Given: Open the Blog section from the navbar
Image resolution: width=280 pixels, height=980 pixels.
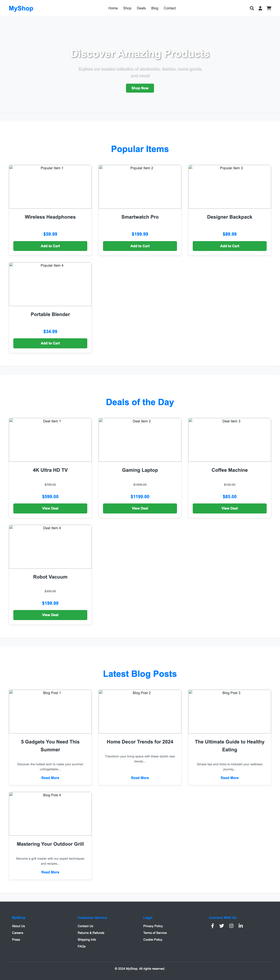Looking at the screenshot, I should coord(155,8).
